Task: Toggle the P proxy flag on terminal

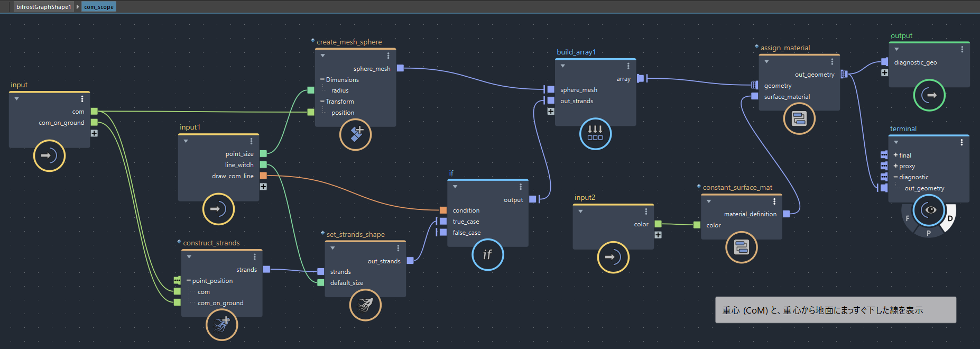Action: click(x=929, y=233)
